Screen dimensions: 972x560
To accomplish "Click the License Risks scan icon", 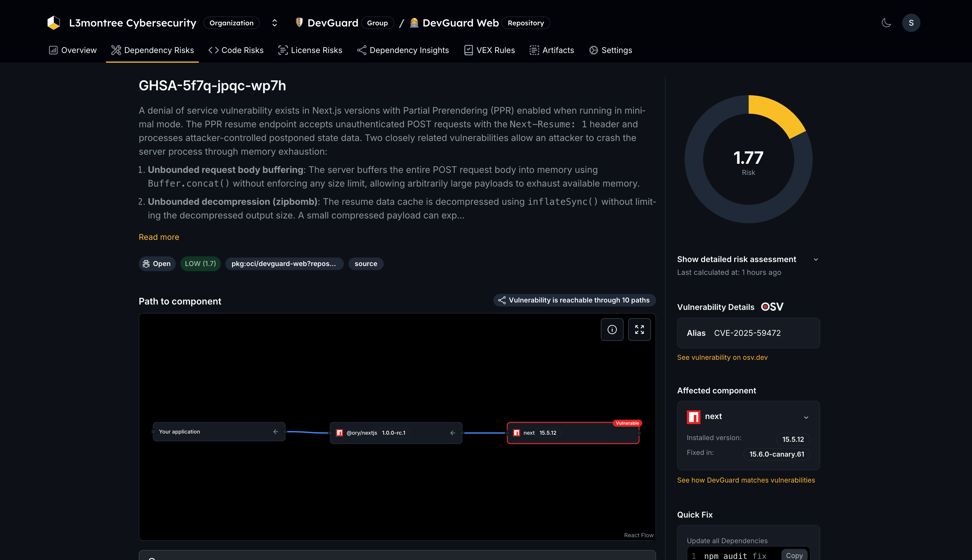I will (x=283, y=50).
